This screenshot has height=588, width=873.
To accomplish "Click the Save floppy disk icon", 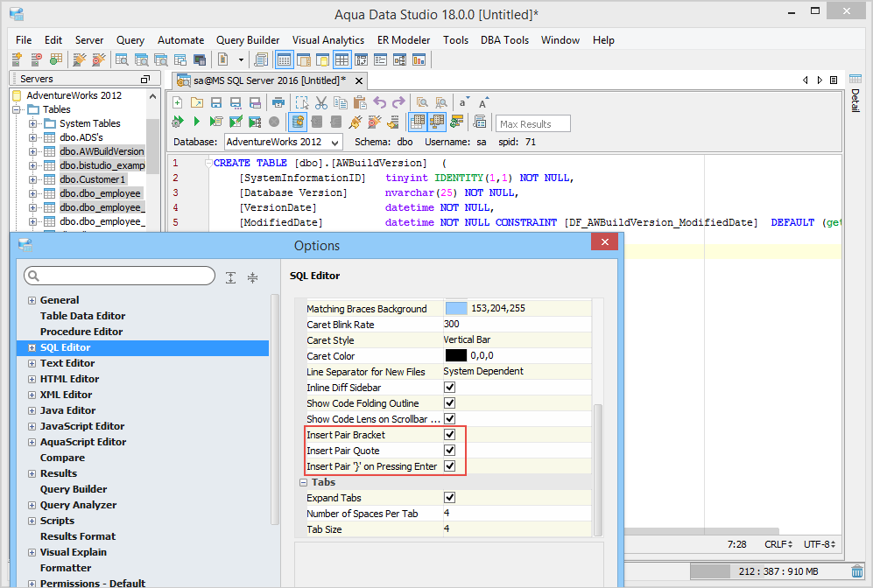I will tap(216, 102).
